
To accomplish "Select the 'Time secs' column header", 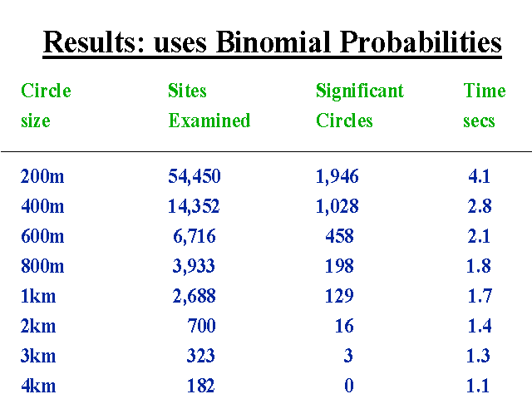I will 485,106.
